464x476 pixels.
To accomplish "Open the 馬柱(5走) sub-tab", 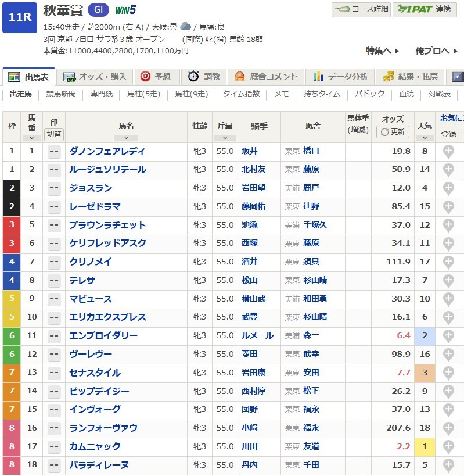I will [143, 94].
